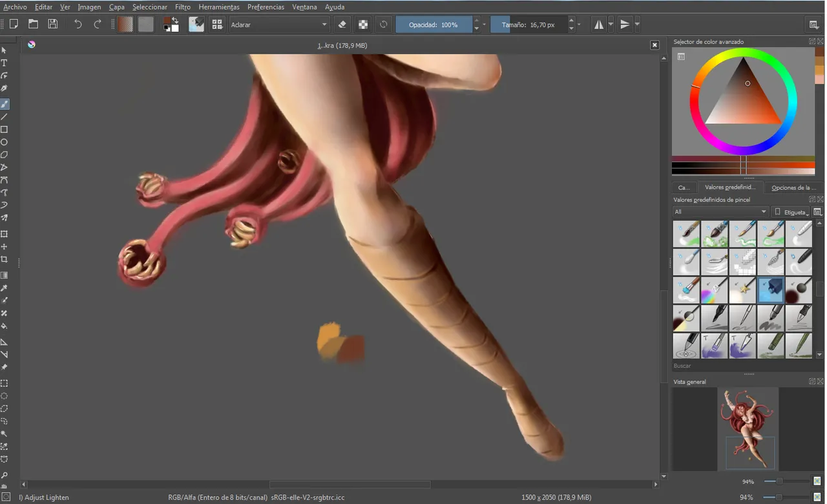This screenshot has width=827, height=504.
Task: Open the fill gradients picker
Action: coord(125,25)
